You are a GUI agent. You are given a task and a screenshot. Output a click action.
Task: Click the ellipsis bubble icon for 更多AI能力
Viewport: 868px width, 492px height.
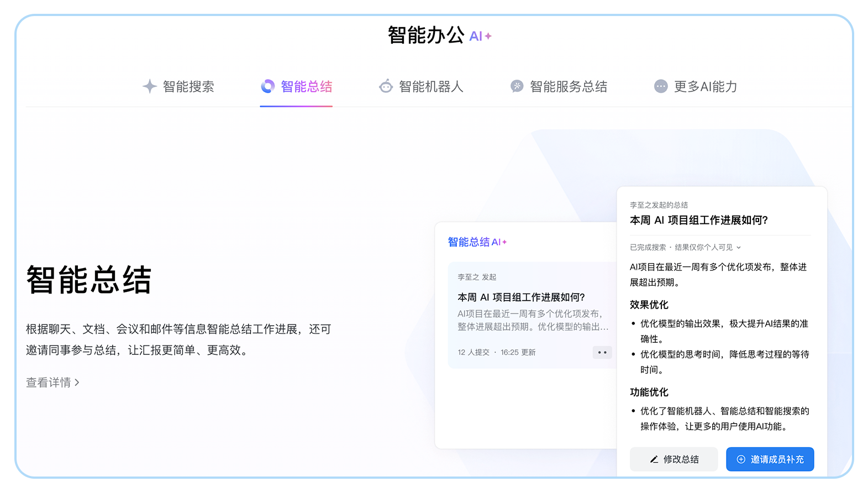point(661,86)
